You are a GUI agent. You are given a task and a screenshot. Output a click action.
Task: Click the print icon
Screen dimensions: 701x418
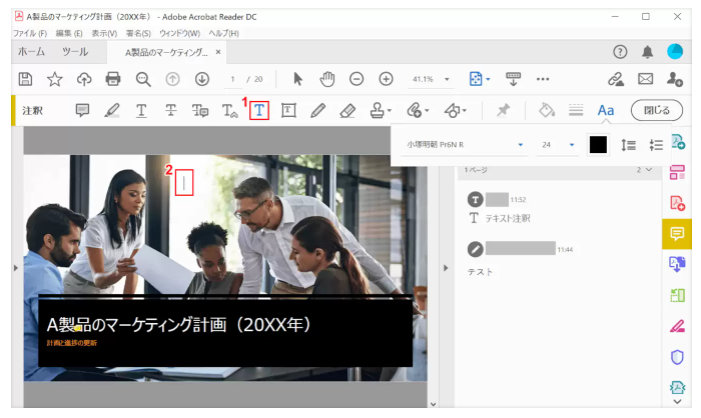tap(113, 79)
